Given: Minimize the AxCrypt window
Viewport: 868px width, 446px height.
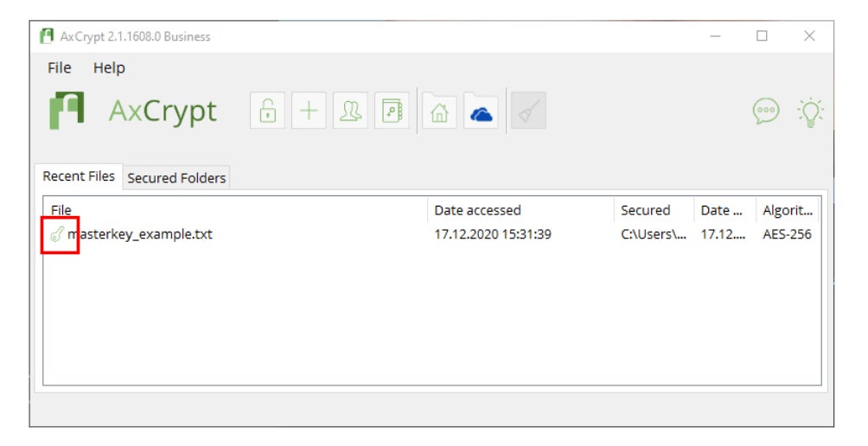Looking at the screenshot, I should pos(715,36).
